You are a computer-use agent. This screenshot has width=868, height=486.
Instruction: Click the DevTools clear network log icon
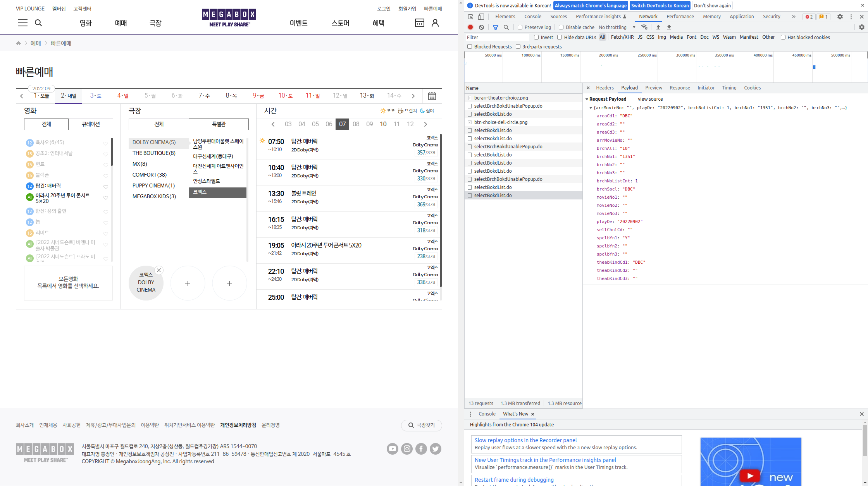coord(481,27)
